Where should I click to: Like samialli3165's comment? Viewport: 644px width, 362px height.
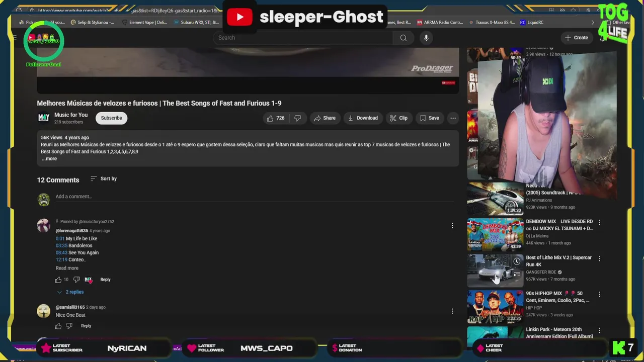coord(58,326)
